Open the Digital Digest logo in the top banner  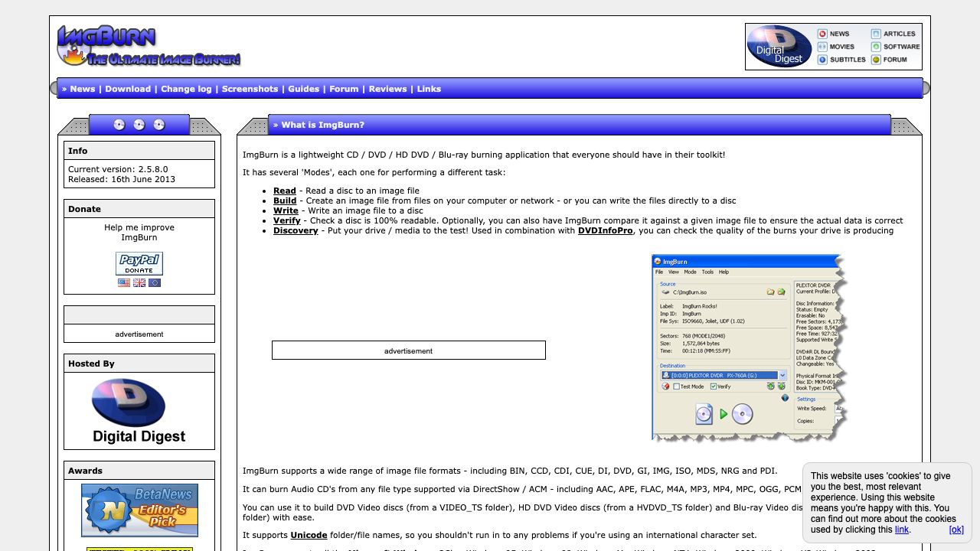pos(779,47)
